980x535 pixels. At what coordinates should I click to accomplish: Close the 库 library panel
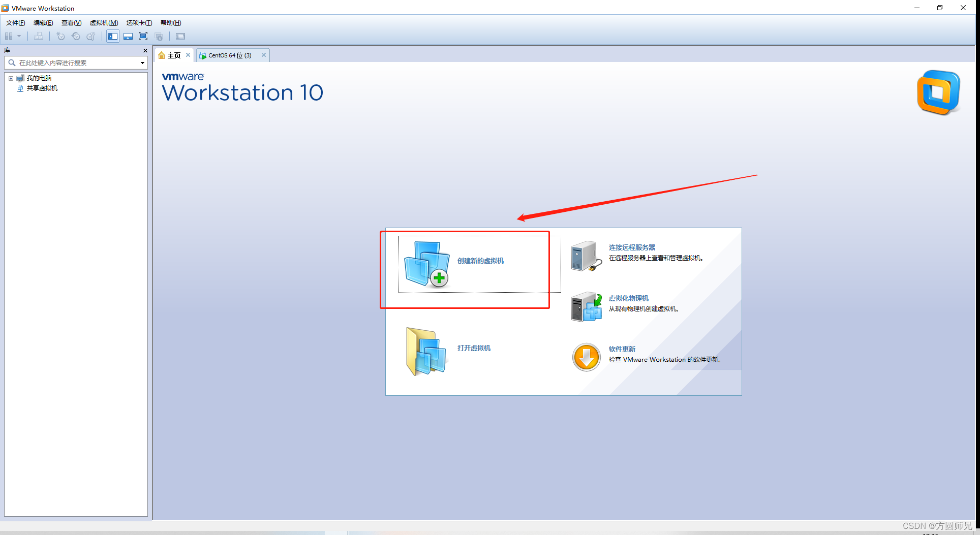[x=145, y=50]
